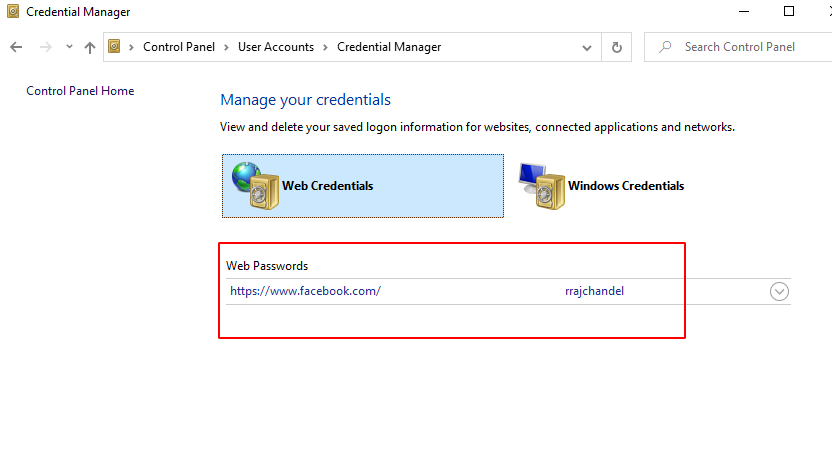Viewport: 832px width, 456px height.
Task: Switch to Windows Credentials tab
Action: click(x=602, y=186)
